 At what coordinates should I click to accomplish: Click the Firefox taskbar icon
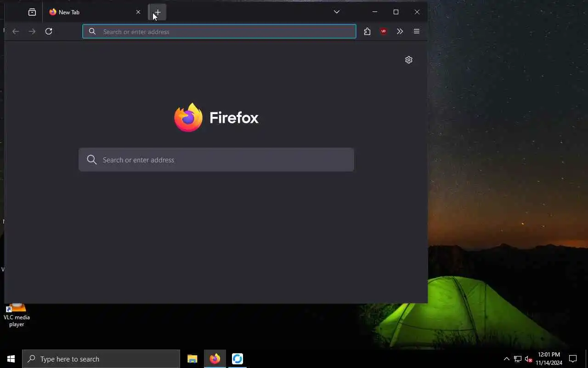point(215,359)
